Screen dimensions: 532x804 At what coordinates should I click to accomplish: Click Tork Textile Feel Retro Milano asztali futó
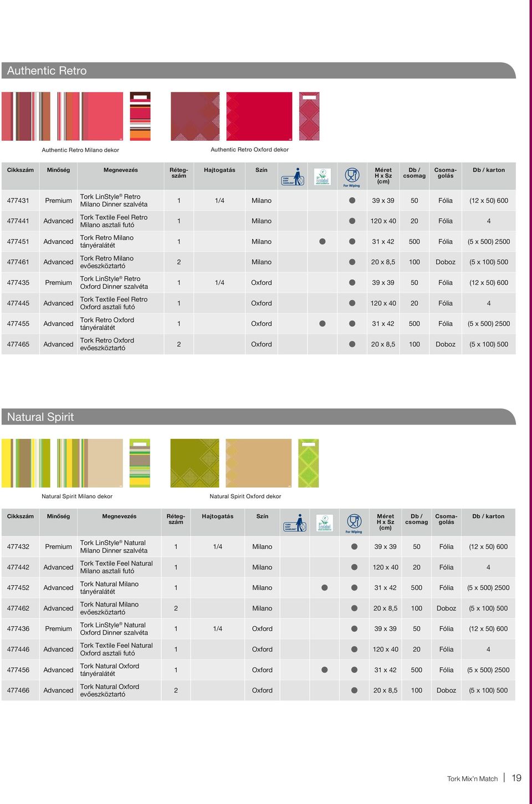(114, 221)
